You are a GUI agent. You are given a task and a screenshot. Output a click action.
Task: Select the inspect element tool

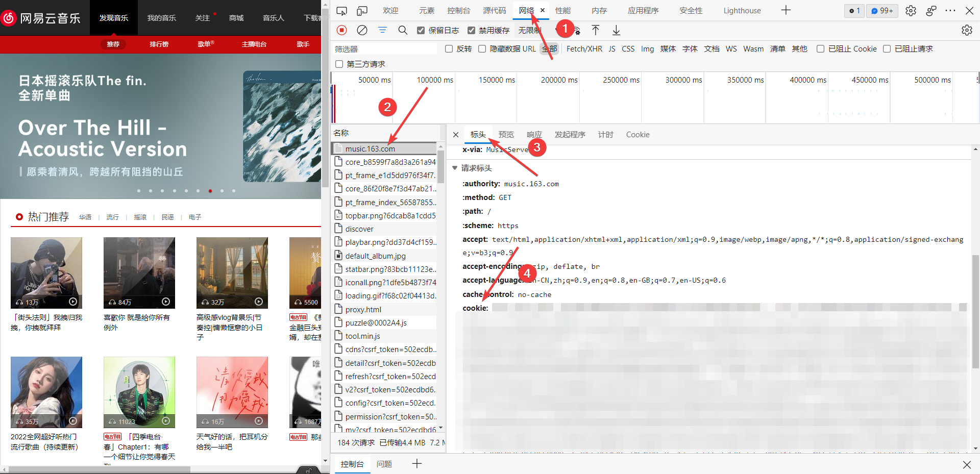coord(341,10)
